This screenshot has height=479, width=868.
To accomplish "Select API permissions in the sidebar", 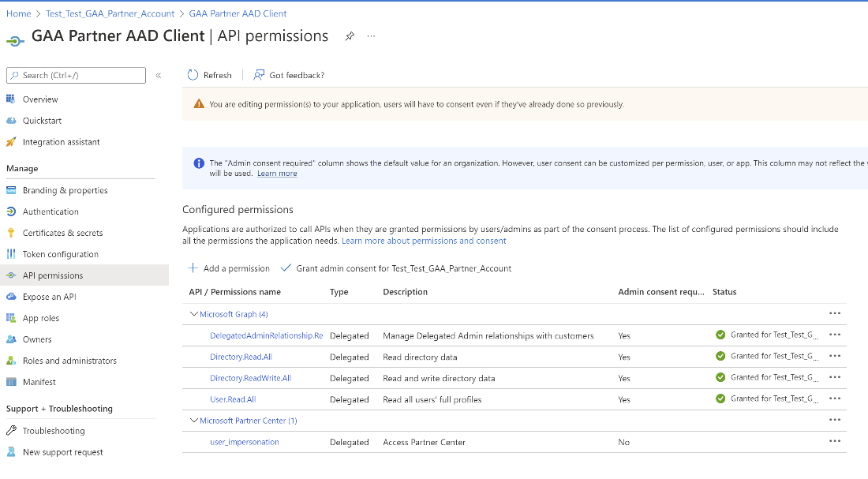I will click(x=53, y=275).
